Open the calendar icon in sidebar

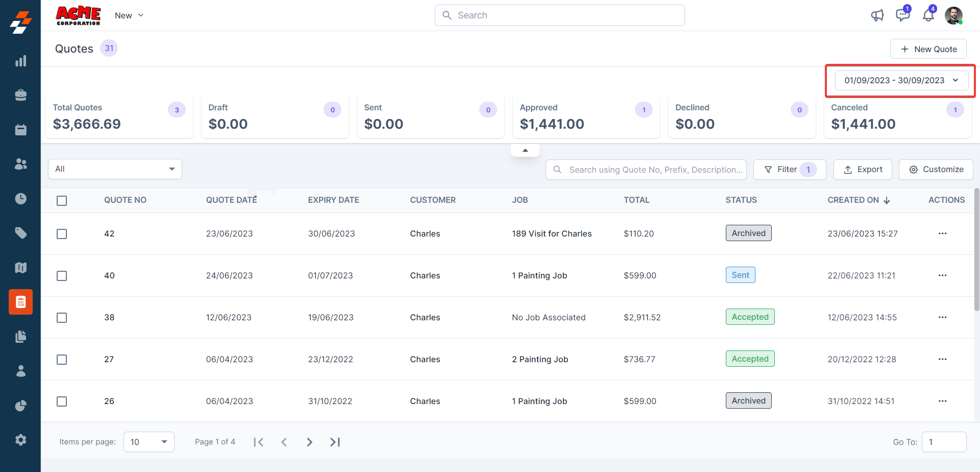(x=20, y=130)
